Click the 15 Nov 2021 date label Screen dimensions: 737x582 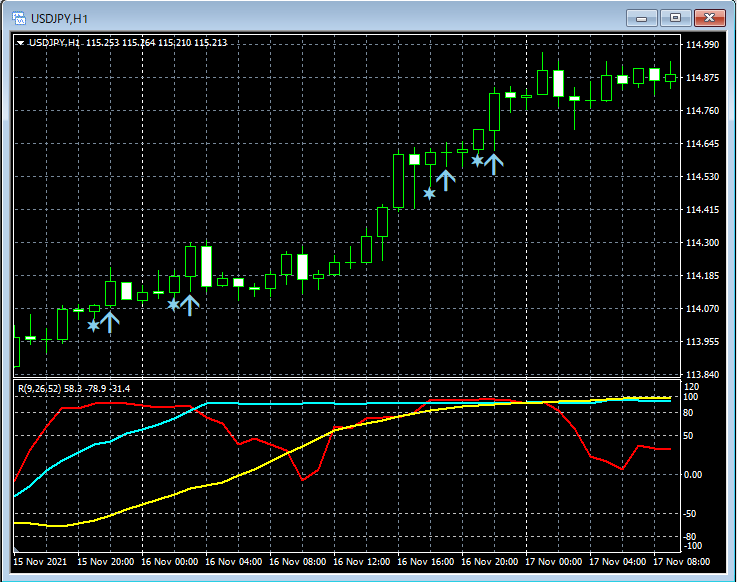click(40, 562)
